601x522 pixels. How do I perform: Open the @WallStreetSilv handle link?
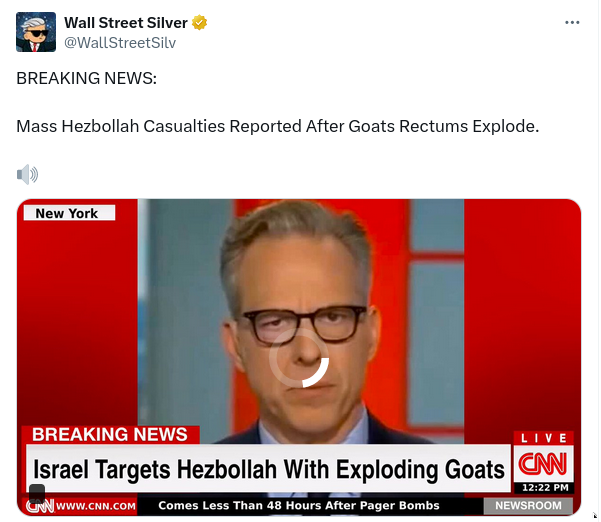(120, 43)
